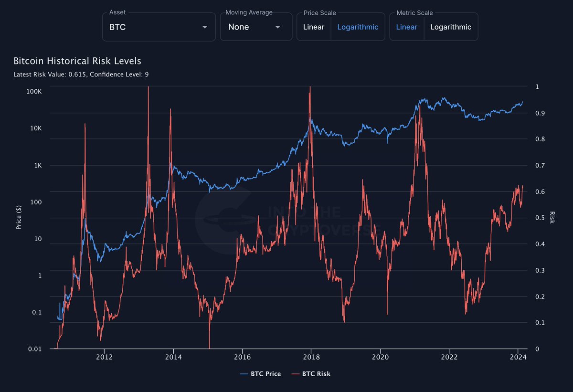
Task: Click the 100K mark on the price axis
Action: pos(34,91)
